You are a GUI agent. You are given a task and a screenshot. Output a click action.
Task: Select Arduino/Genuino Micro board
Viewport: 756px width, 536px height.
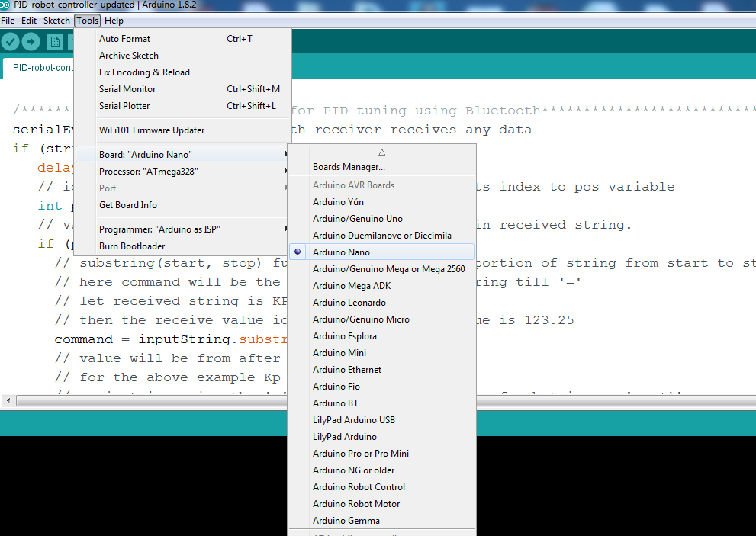click(382, 319)
